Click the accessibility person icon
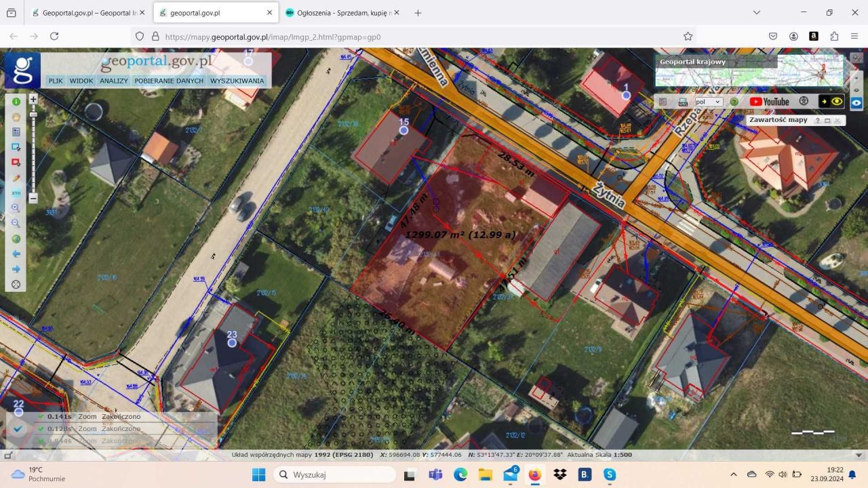 (x=804, y=102)
